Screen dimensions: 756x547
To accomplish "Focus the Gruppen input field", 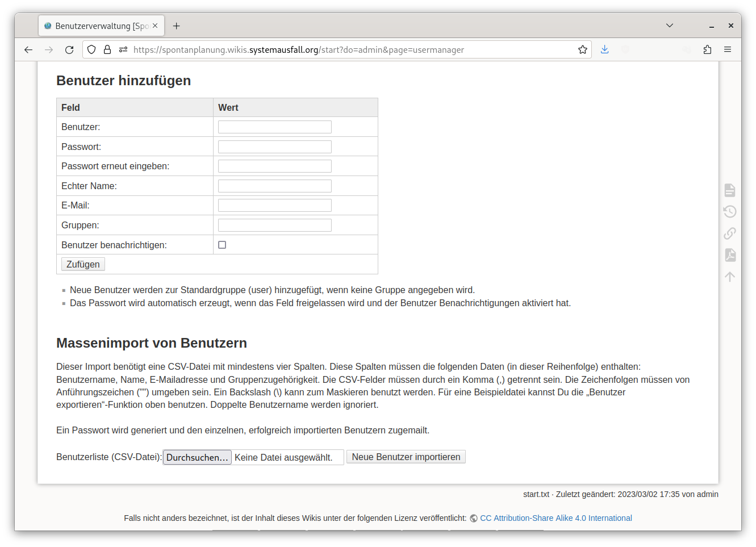I will (x=275, y=225).
